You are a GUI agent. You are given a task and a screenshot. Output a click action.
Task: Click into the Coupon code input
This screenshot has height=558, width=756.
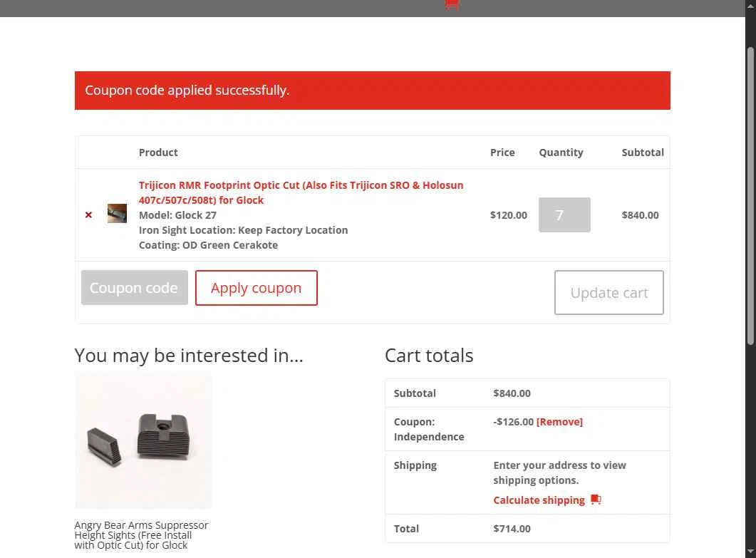tap(135, 288)
